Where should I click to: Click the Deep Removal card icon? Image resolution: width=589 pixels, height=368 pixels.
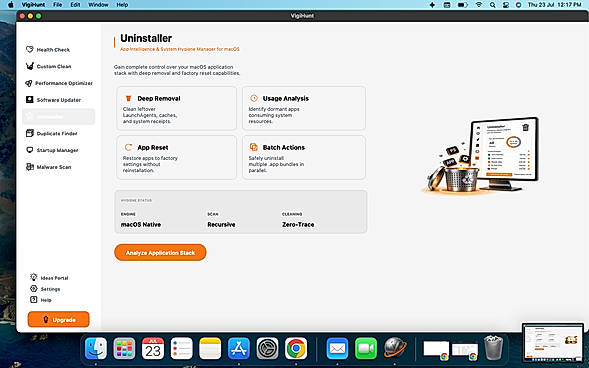click(128, 98)
